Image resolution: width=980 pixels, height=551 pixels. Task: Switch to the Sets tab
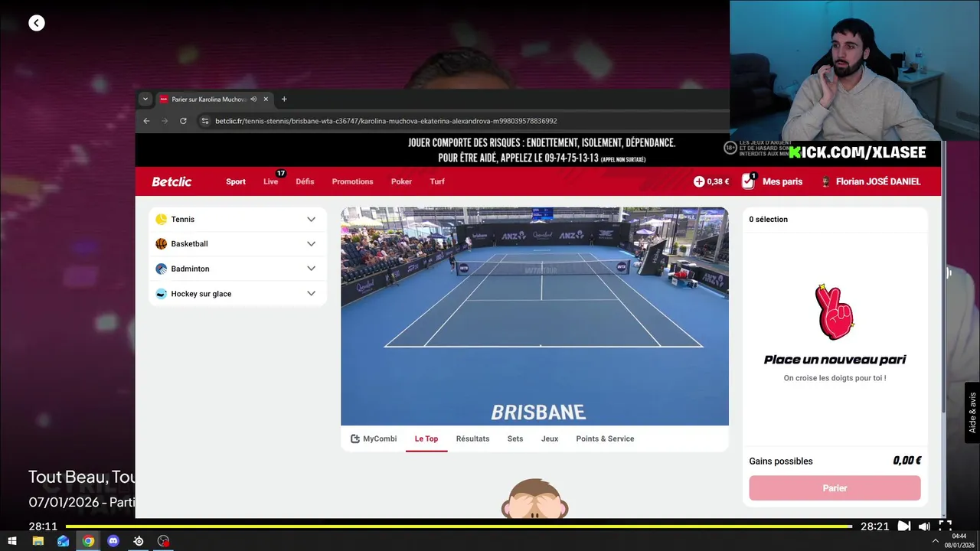point(515,439)
